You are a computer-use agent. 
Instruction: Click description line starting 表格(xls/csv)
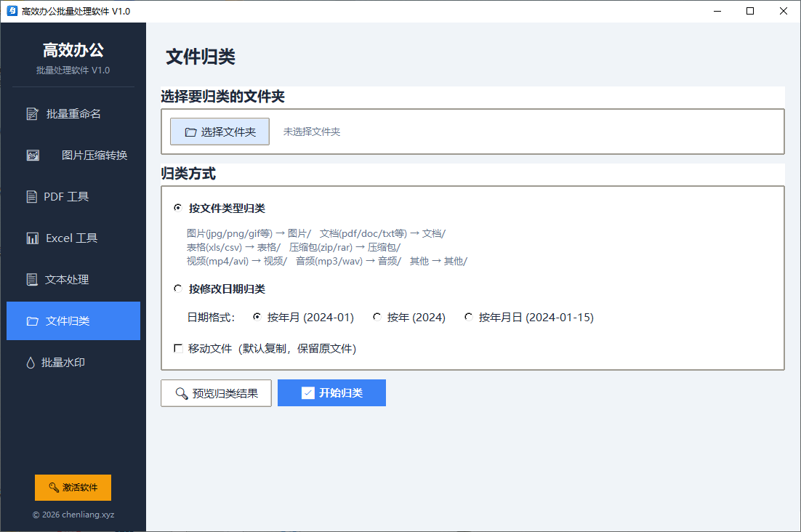click(x=293, y=247)
